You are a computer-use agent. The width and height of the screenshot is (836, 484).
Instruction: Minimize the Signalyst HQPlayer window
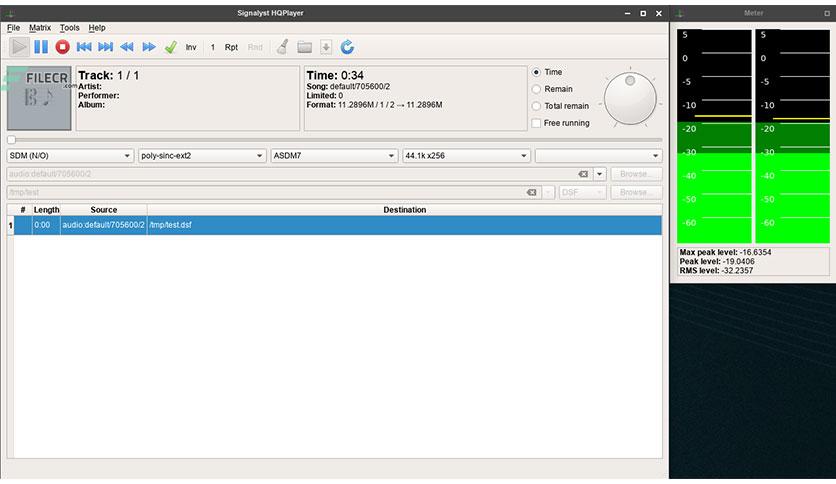[628, 13]
